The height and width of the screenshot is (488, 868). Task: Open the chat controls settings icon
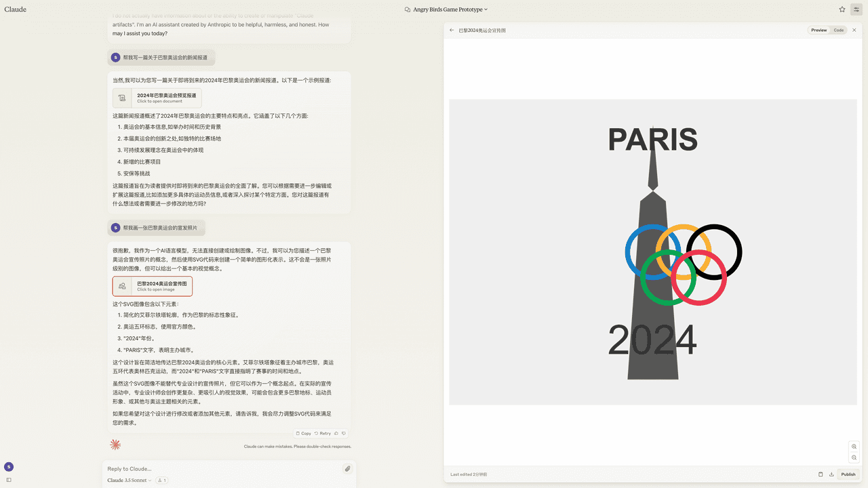click(856, 9)
